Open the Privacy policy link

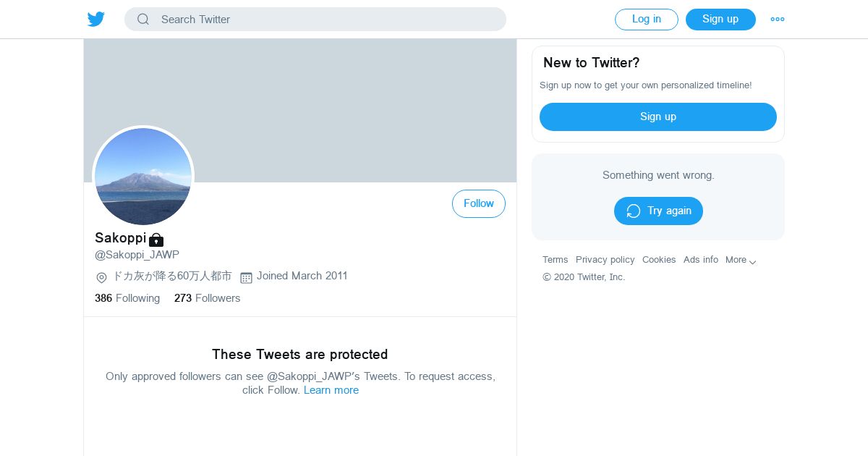(x=605, y=260)
